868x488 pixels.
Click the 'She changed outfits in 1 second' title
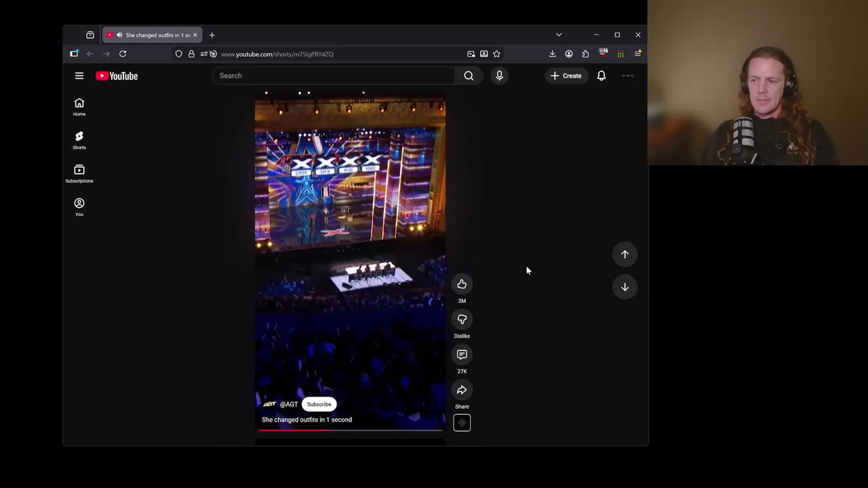click(x=307, y=420)
